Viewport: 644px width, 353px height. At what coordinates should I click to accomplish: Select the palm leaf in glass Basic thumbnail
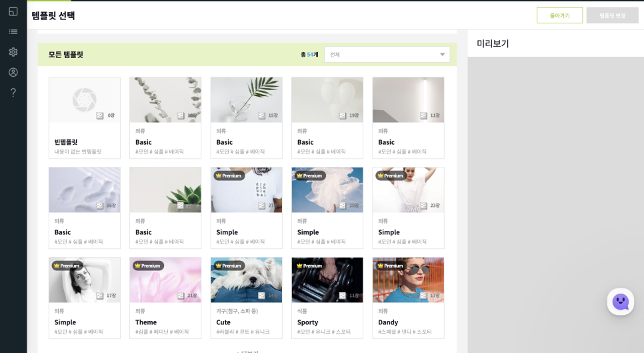[x=247, y=100]
